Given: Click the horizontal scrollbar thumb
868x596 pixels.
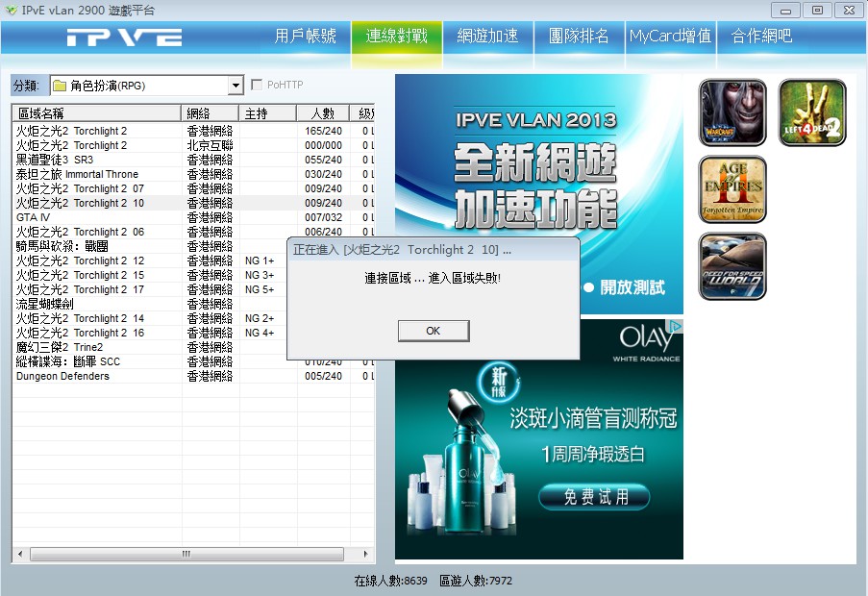Looking at the screenshot, I should coord(186,554).
